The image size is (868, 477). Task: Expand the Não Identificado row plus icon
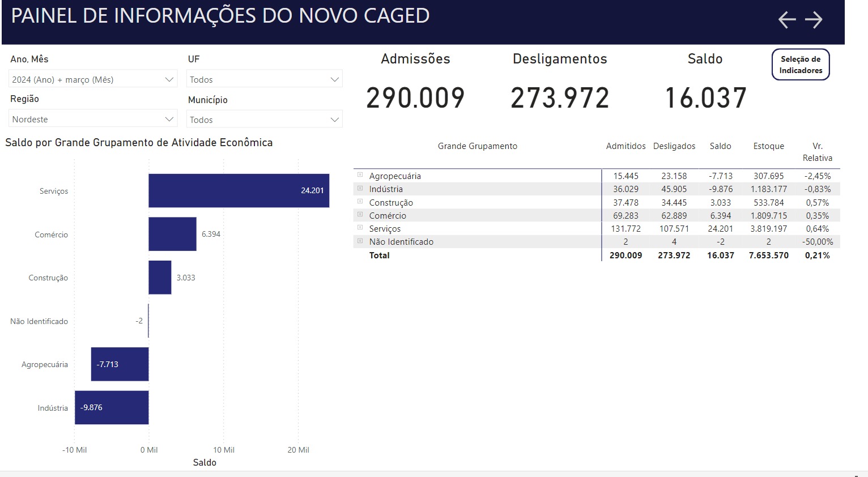pyautogui.click(x=360, y=241)
